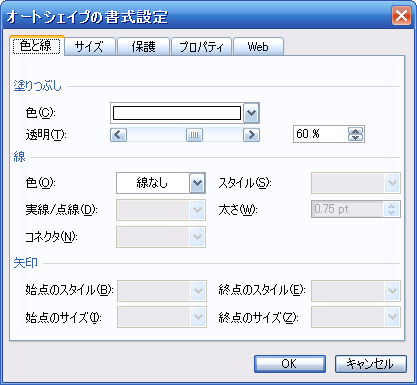This screenshot has height=385, width=417.
Task: Select the プロパティ tab
Action: pos(201,47)
